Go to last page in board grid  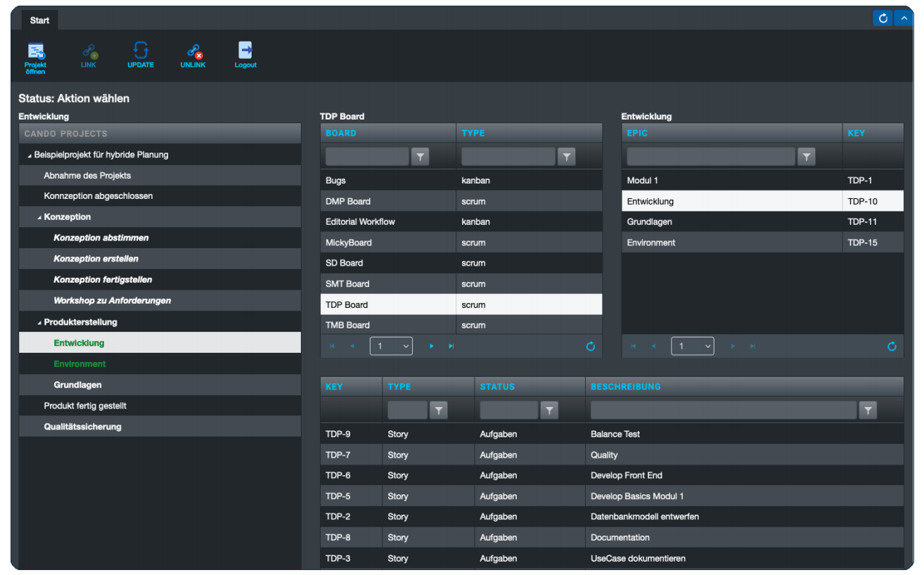point(451,346)
